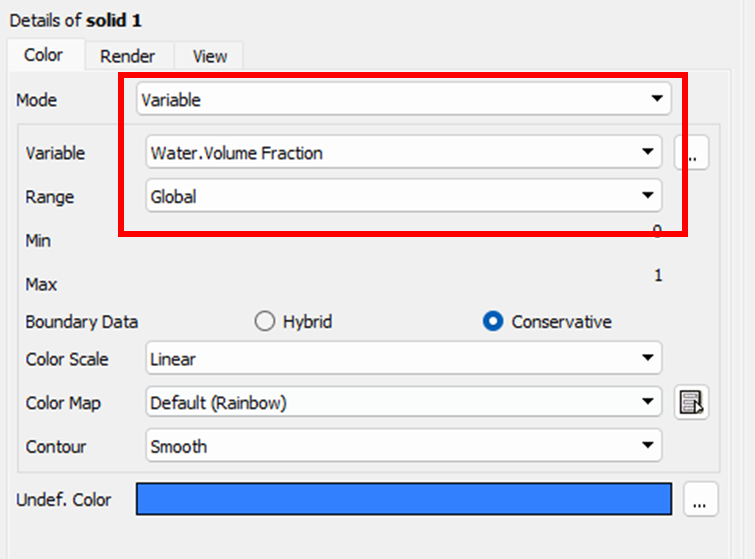Open Undef. Color picker ellipsis button
755x559 pixels.
pyautogui.click(x=700, y=499)
